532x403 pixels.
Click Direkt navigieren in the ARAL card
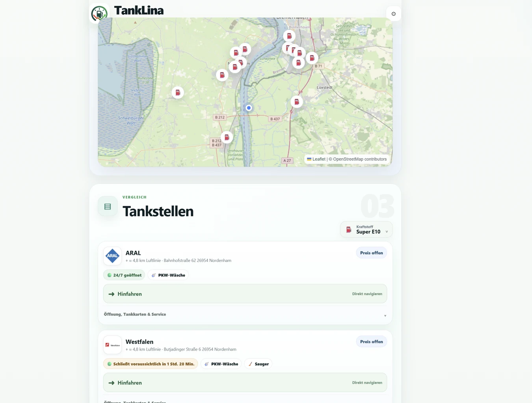click(x=367, y=294)
